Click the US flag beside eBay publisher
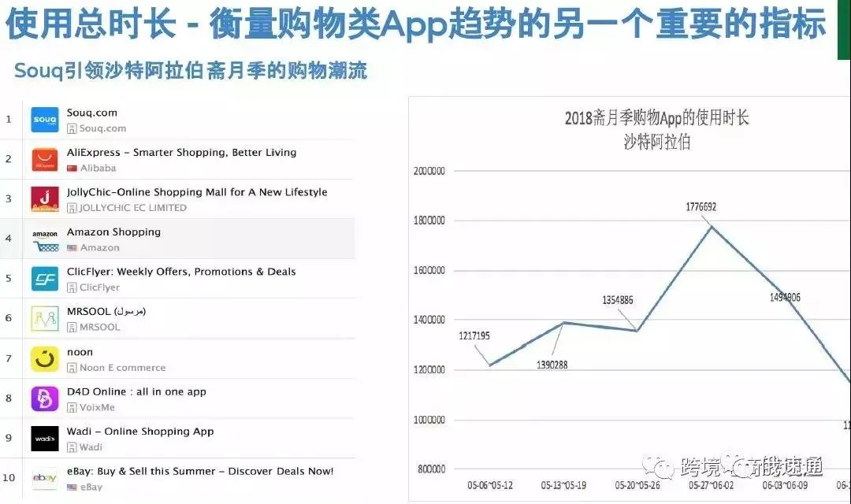Image resolution: width=851 pixels, height=504 pixels. click(x=72, y=487)
